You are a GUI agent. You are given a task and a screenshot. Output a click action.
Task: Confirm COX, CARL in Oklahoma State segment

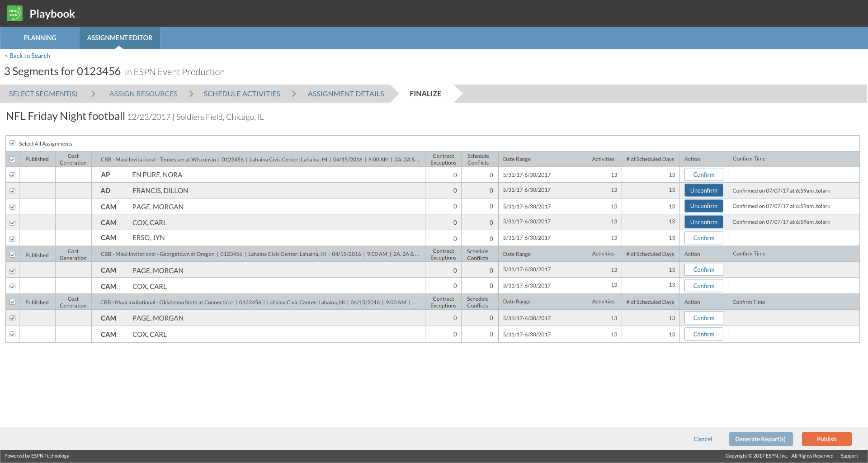703,334
